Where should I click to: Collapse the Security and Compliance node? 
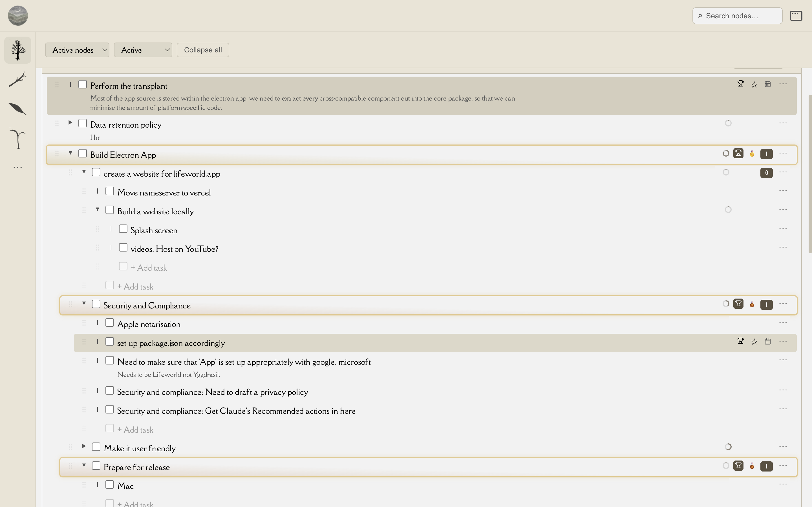[84, 303]
